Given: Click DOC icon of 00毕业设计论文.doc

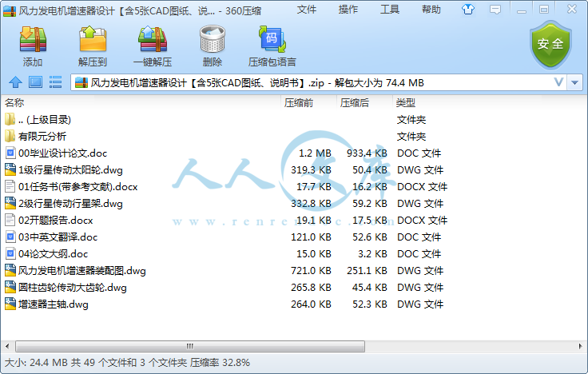Looking at the screenshot, I should (x=10, y=153).
